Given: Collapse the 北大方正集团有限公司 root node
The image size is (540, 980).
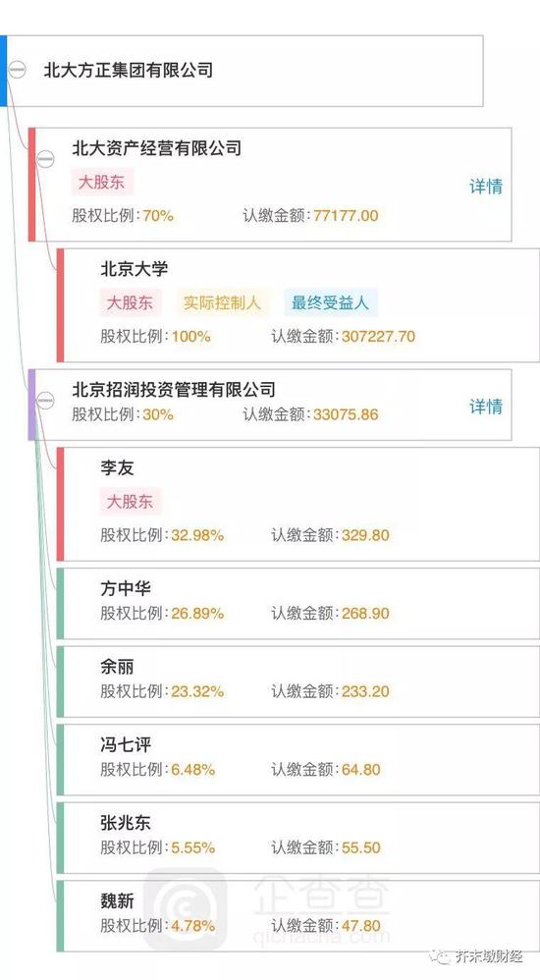Looking at the screenshot, I should coord(18,70).
